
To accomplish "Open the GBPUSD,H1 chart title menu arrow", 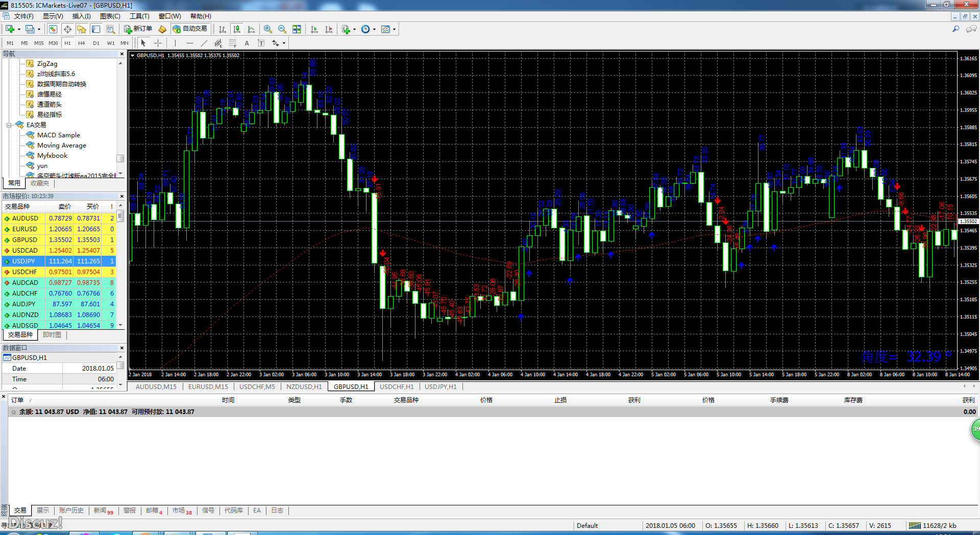I will pos(133,55).
